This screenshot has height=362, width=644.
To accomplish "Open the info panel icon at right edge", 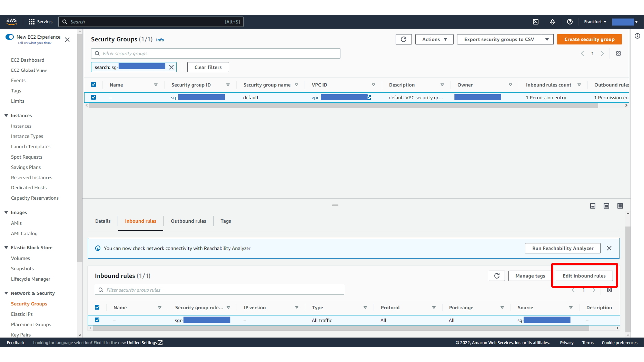I will point(637,36).
